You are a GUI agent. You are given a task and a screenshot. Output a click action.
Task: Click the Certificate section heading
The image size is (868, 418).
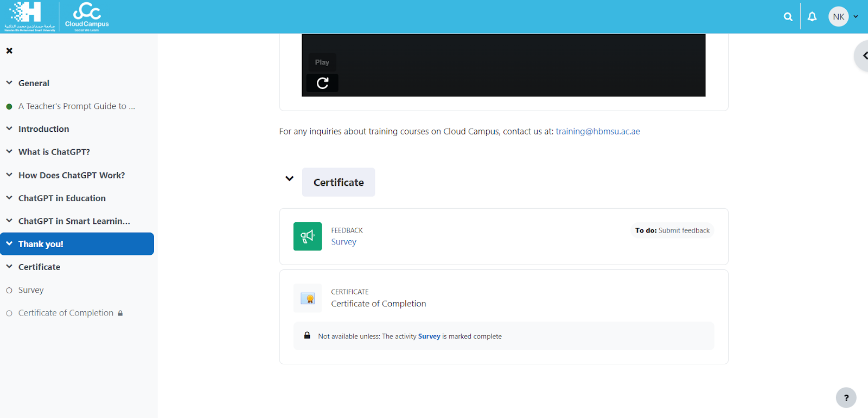tap(339, 182)
